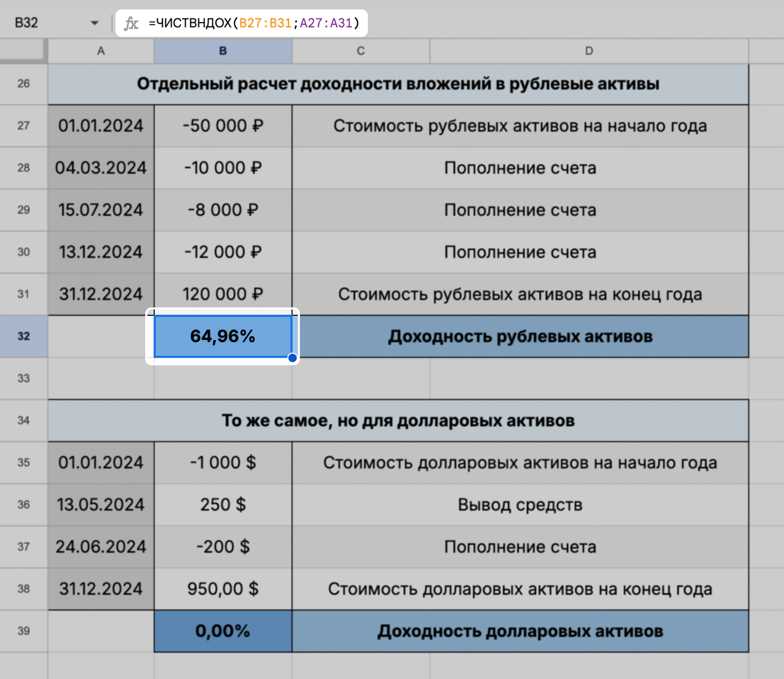The image size is (784, 679).
Task: Select cell B39 showing 0,00%
Action: tap(223, 631)
